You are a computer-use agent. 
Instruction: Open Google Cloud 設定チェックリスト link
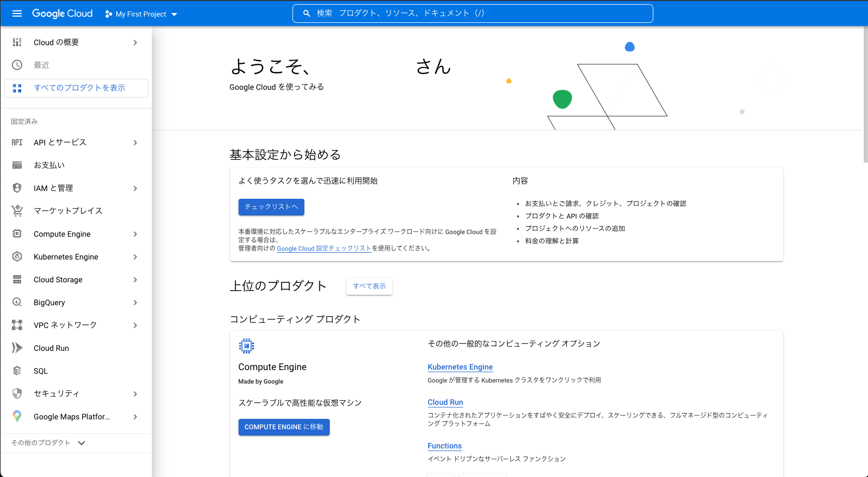(x=324, y=249)
